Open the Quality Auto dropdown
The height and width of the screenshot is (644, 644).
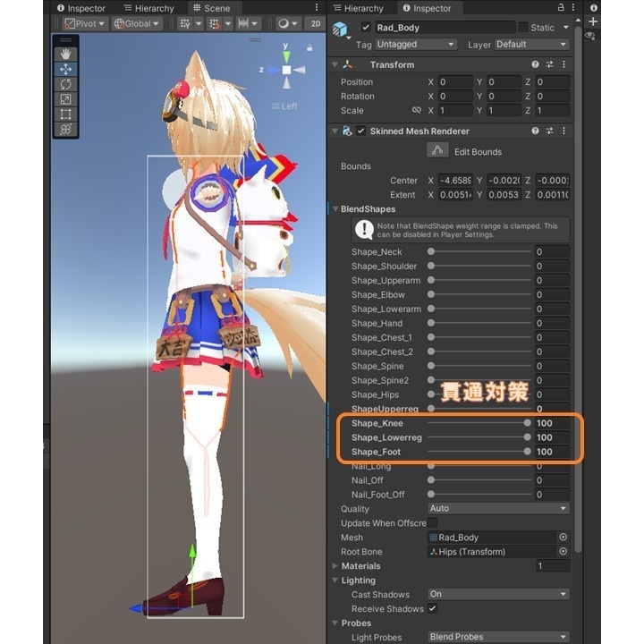tap(498, 508)
